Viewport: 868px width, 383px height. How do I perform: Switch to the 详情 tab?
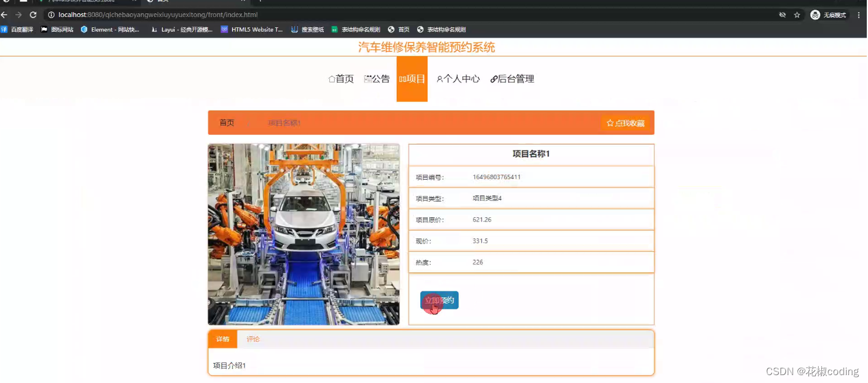click(x=222, y=339)
